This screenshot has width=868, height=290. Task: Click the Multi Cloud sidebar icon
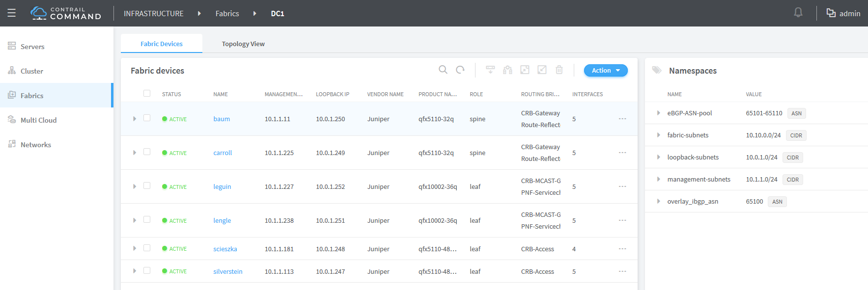(x=12, y=120)
